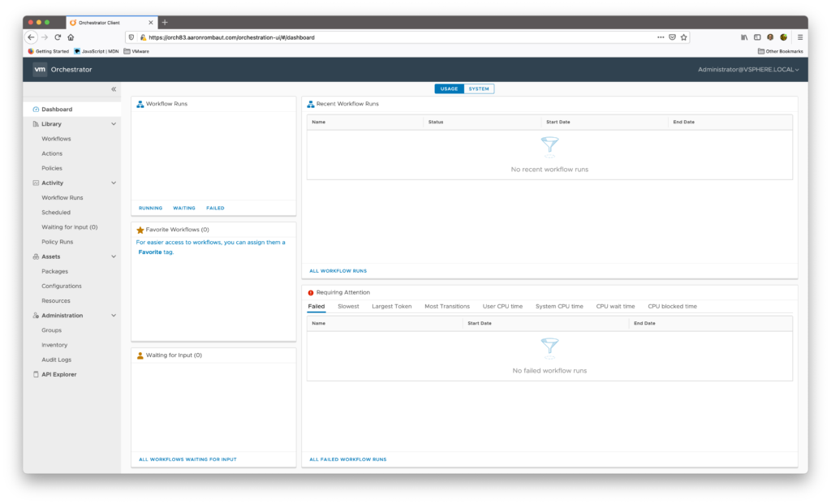Bookmark this page with star icon
The image size is (831, 504).
(x=683, y=37)
